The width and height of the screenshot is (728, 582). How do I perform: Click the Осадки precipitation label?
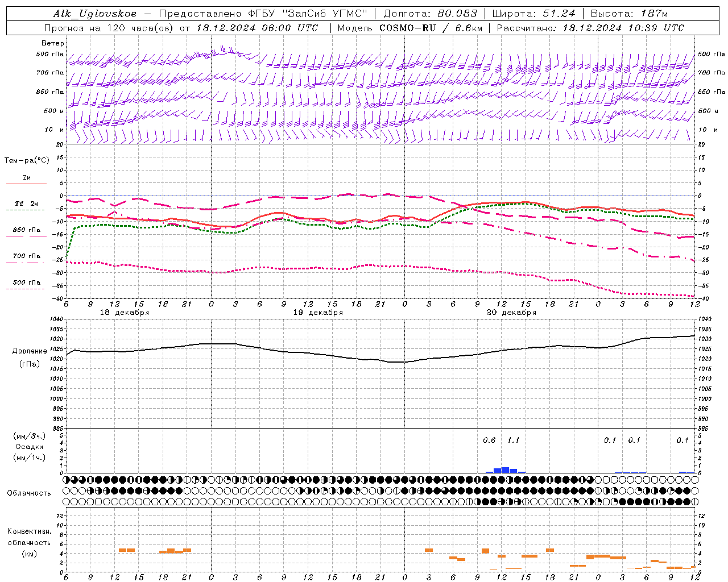[30, 447]
